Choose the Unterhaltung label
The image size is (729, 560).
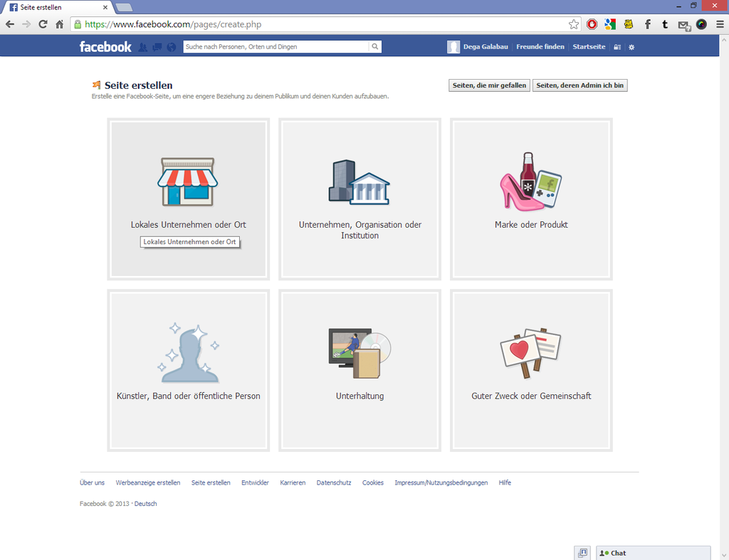click(360, 396)
